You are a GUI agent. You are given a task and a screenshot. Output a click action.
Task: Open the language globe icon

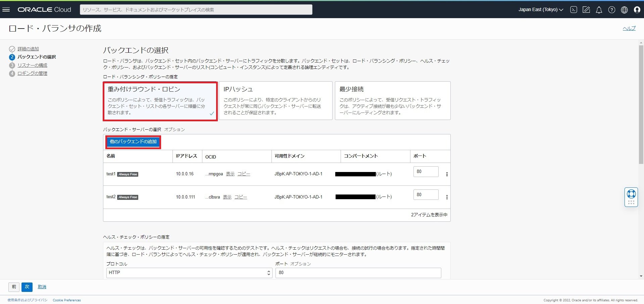624,10
